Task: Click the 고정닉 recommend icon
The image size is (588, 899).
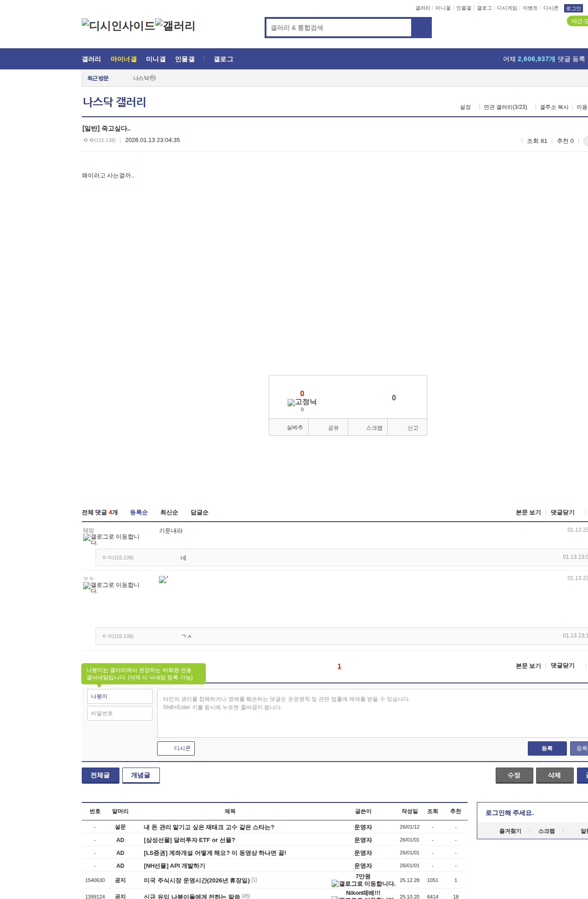Action: pos(301,402)
